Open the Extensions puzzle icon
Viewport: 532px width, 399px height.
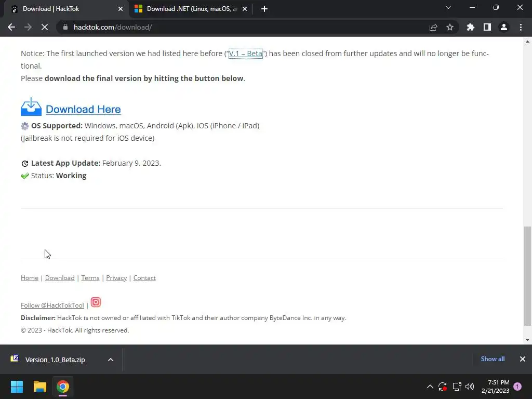[x=471, y=27]
